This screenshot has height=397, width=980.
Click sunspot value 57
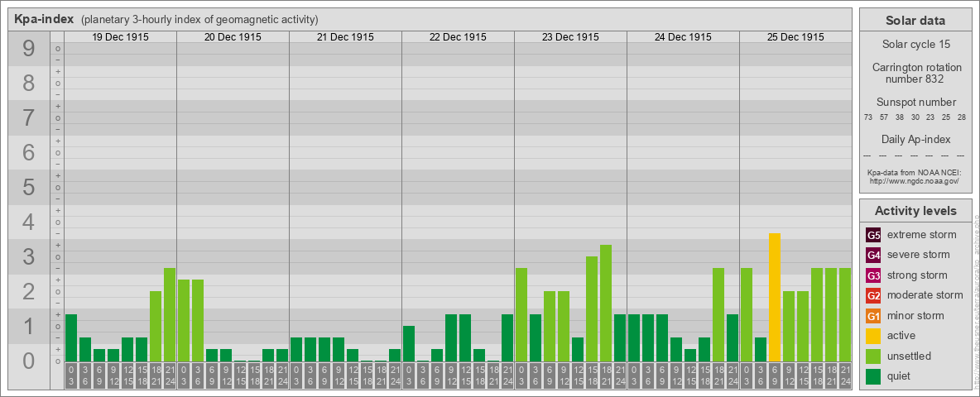[884, 117]
